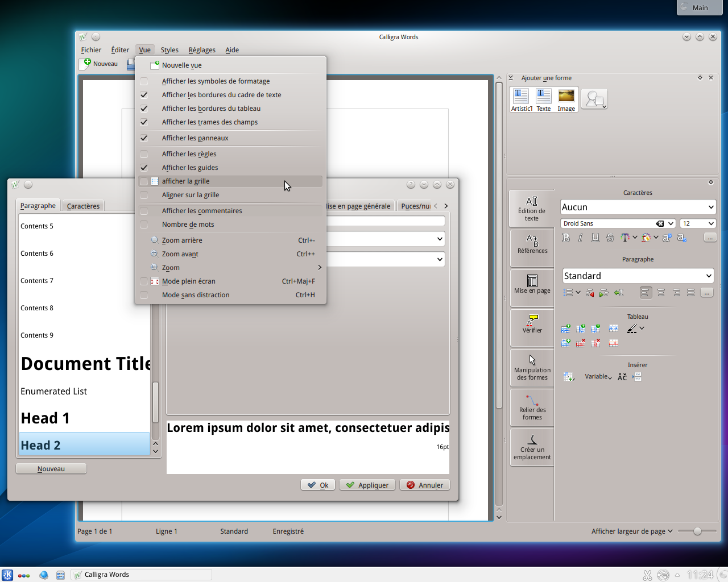Select the Relier des formes tool

532,408
